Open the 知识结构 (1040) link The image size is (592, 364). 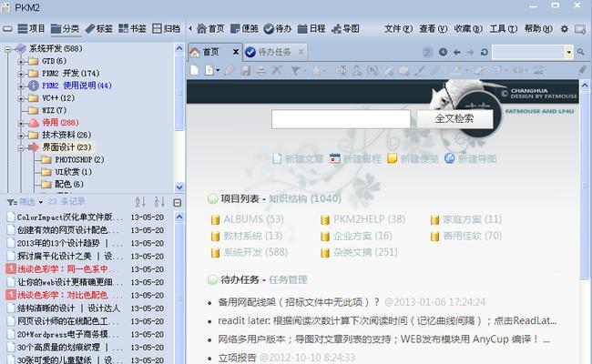point(305,198)
